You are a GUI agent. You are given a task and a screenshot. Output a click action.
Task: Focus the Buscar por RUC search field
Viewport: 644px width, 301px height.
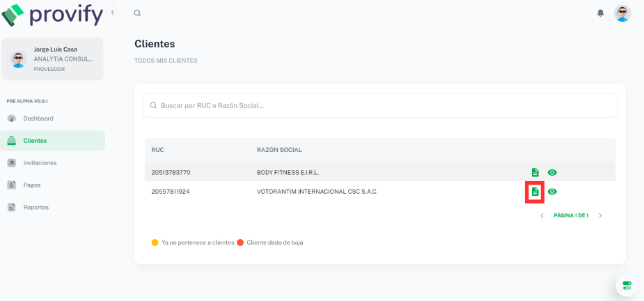click(380, 106)
